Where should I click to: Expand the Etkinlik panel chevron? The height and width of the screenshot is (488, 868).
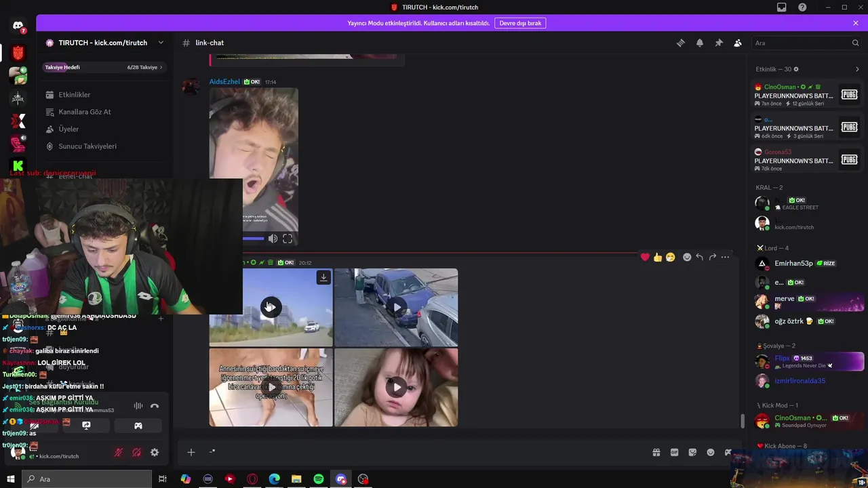coord(857,69)
